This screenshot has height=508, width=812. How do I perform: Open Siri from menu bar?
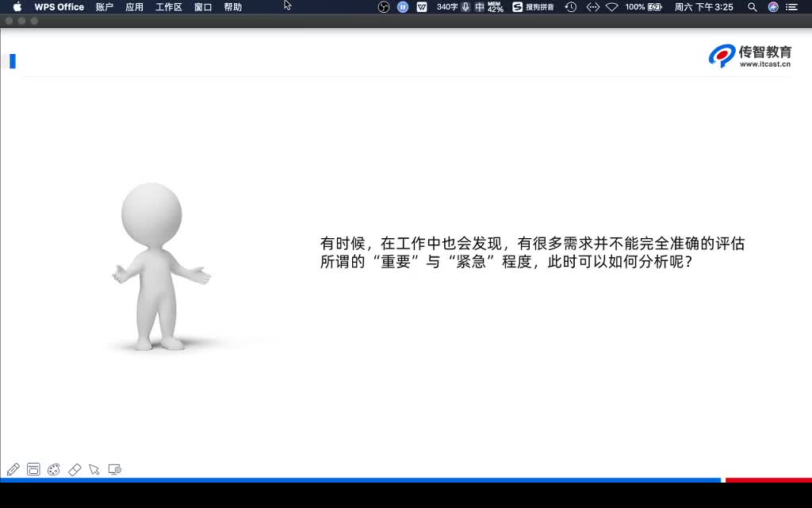pos(773,6)
